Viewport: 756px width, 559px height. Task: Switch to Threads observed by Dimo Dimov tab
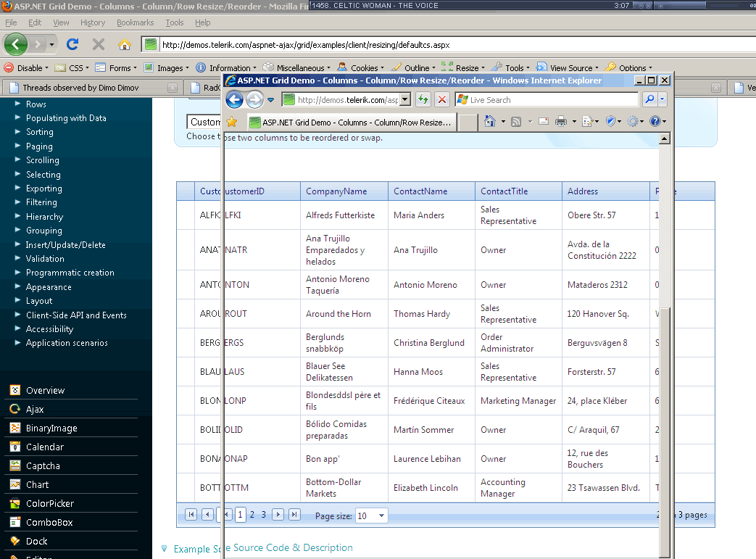(91, 87)
